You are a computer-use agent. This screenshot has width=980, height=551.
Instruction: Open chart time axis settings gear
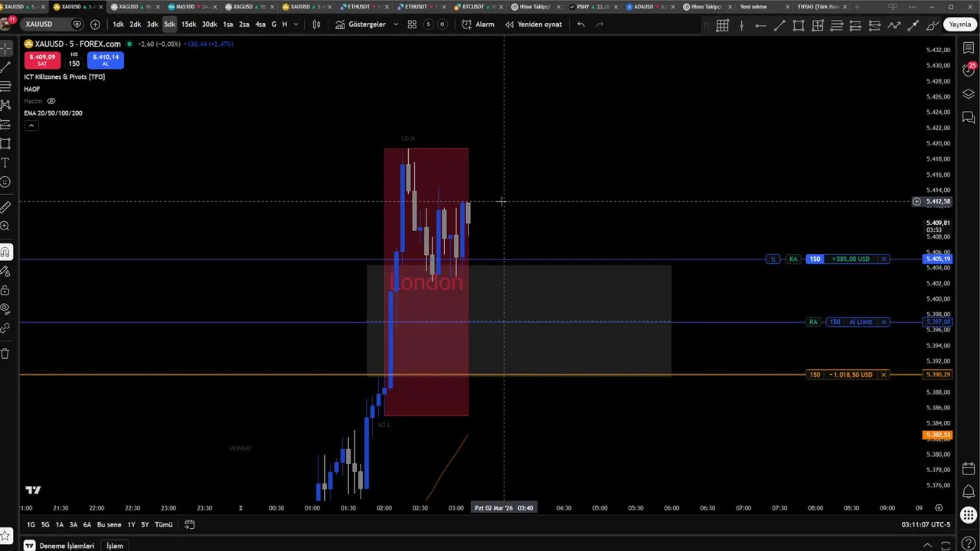[939, 508]
